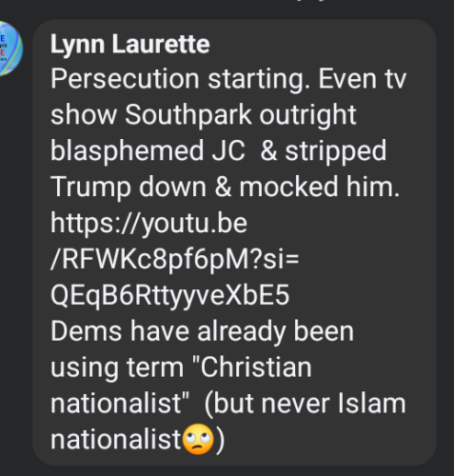Click the /RFWKc8pf6pM?si= portion of the URL
Viewport: 454px width, 476px height.
pos(175,259)
